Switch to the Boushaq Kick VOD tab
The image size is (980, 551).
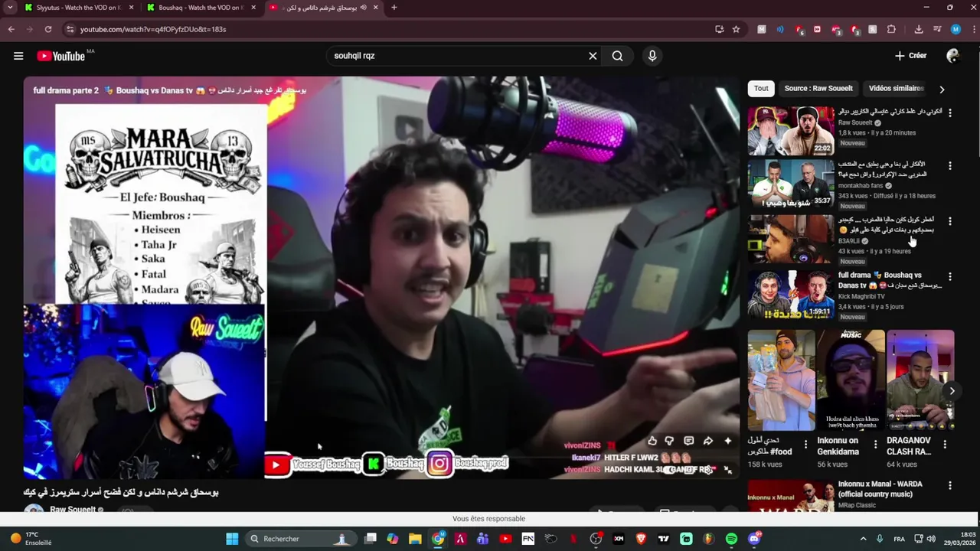(x=200, y=8)
